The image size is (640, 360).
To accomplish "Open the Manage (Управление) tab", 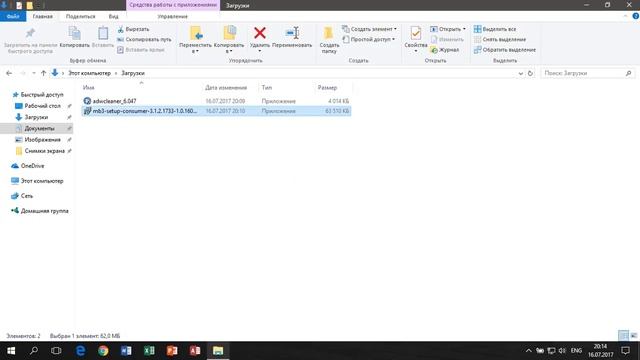I will click(x=173, y=16).
